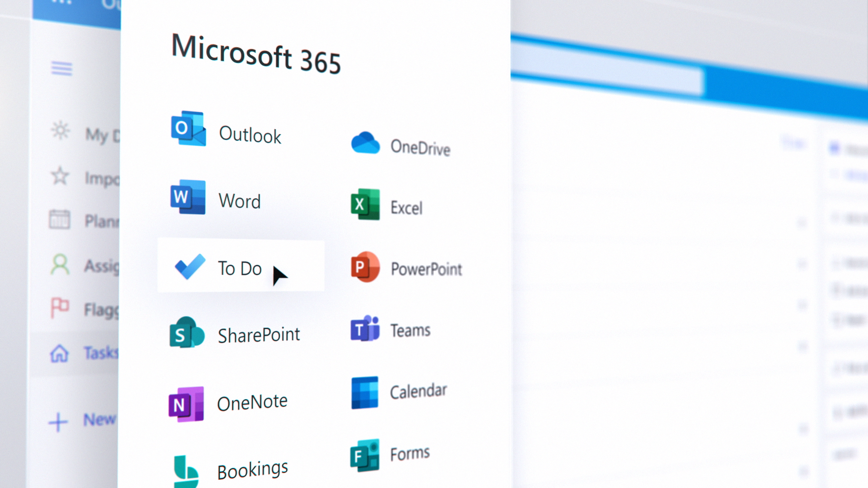Click the Forms label
868x488 pixels.
click(x=410, y=453)
